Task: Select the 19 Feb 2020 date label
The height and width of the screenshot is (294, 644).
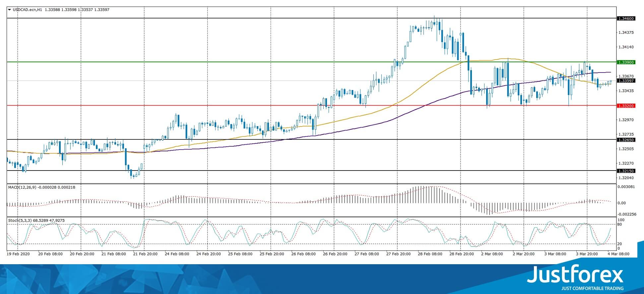Action: 18,254
